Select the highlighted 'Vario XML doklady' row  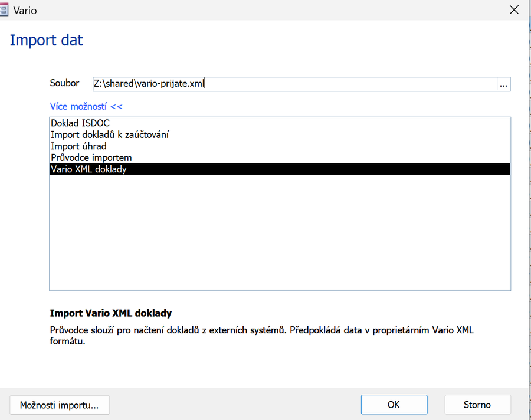click(280, 169)
